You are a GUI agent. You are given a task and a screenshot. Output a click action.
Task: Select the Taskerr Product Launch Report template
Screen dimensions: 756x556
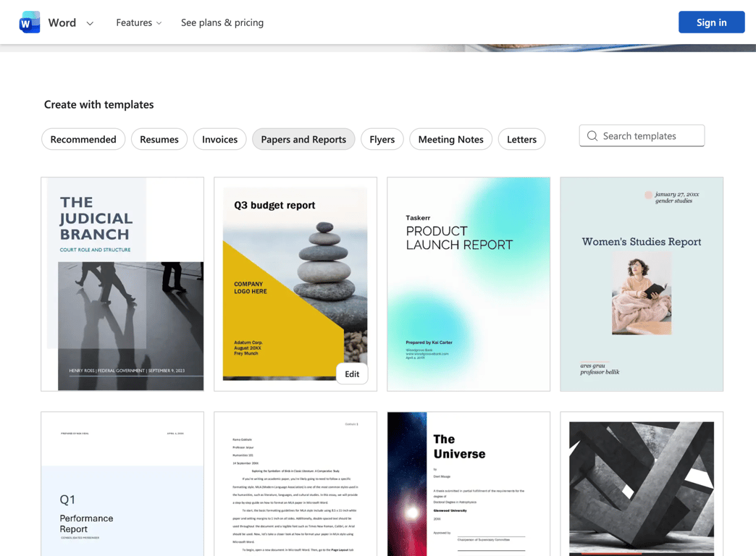[469, 283]
